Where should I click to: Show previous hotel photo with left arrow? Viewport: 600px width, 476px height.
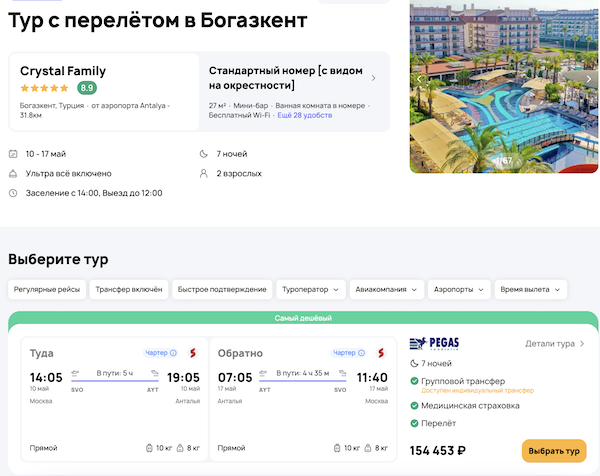click(420, 78)
